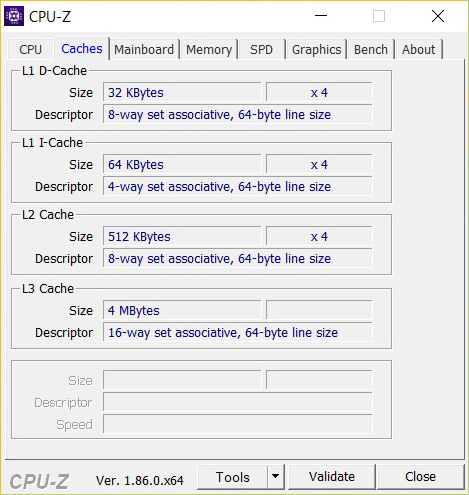The height and width of the screenshot is (495, 469).
Task: Click the L3 Cache 4 MBytes field
Action: [x=182, y=310]
